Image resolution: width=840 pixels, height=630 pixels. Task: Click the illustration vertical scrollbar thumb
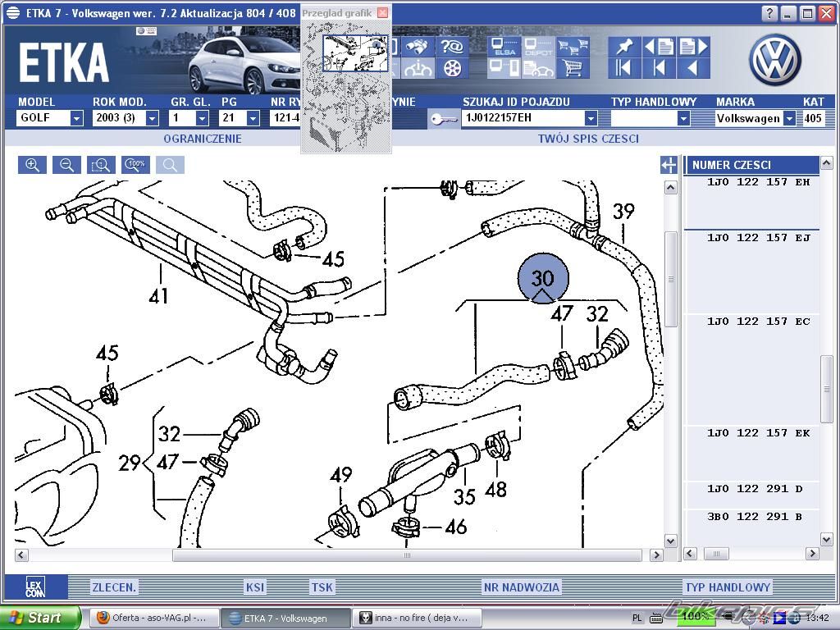coord(671,279)
